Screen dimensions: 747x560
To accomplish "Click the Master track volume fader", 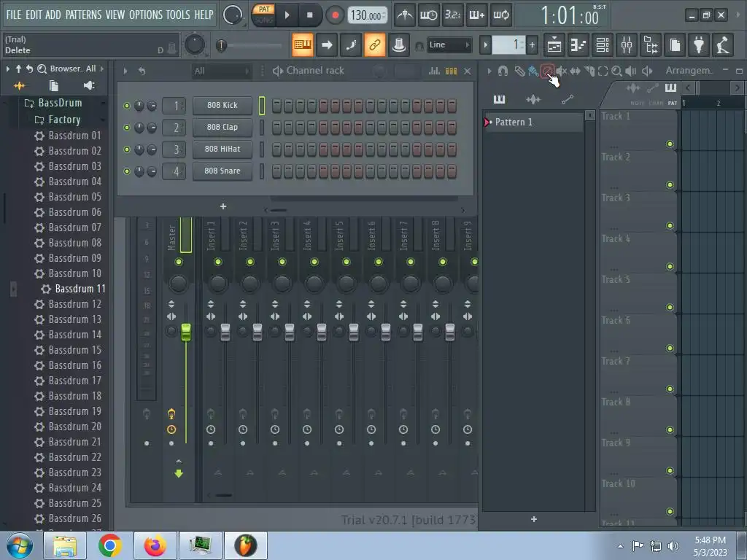I will tap(186, 332).
